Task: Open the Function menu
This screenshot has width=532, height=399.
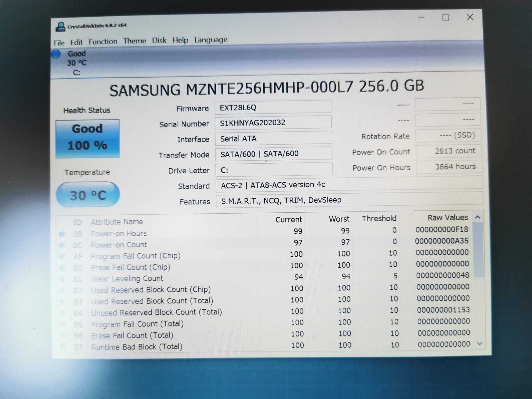Action: pyautogui.click(x=103, y=42)
